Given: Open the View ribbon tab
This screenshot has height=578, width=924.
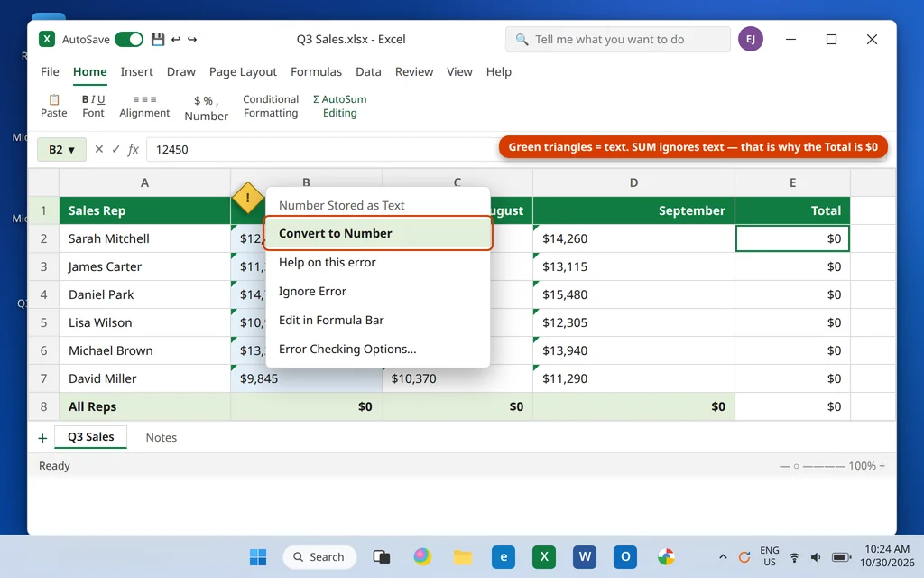Looking at the screenshot, I should click(459, 71).
